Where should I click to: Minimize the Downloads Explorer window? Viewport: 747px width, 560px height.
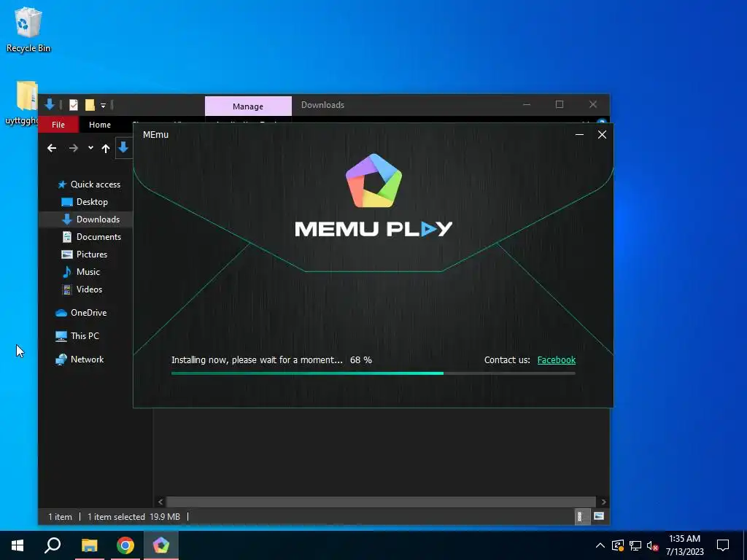[x=527, y=104]
